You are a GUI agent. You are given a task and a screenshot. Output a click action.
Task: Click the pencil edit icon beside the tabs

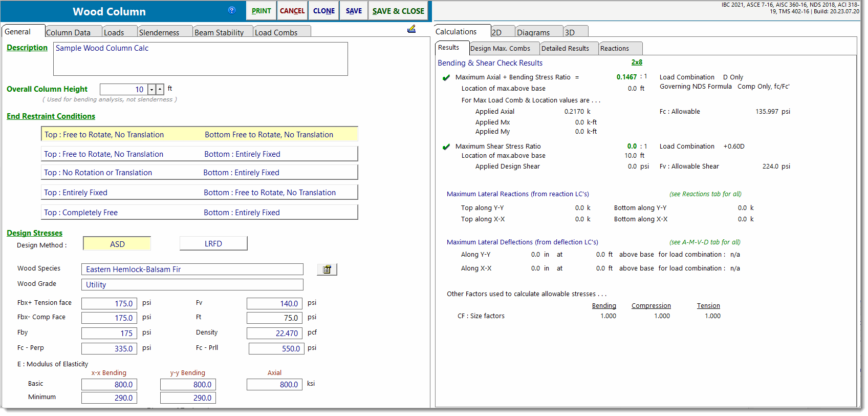click(x=411, y=29)
